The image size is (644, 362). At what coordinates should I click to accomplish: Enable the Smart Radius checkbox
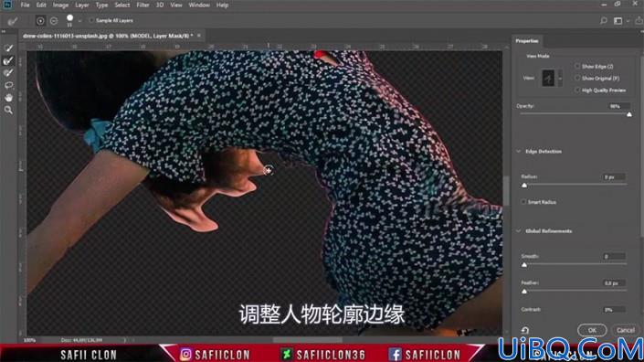pos(523,202)
